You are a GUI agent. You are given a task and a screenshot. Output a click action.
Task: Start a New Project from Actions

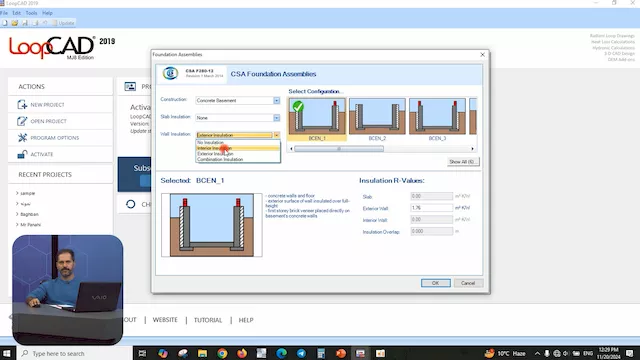point(60,104)
